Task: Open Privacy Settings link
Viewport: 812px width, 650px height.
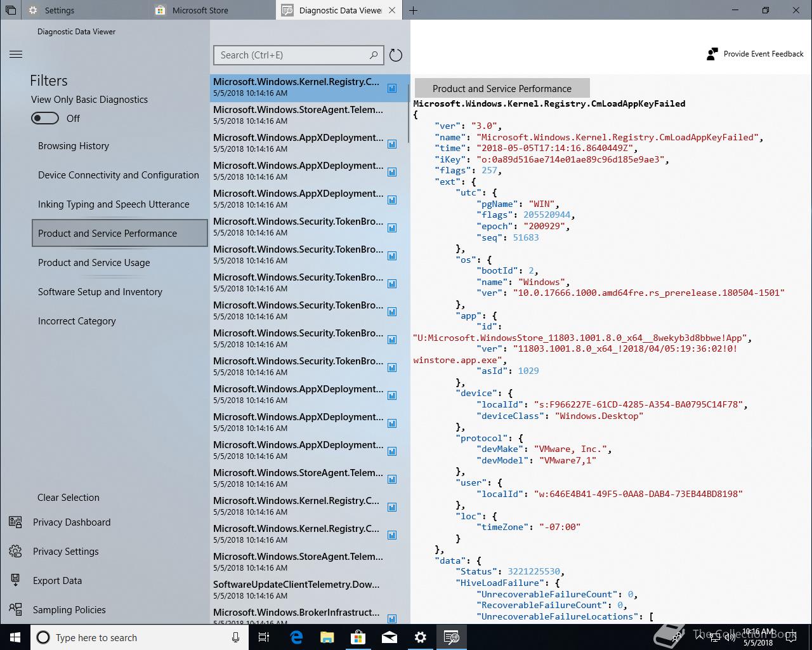Action: (x=66, y=552)
